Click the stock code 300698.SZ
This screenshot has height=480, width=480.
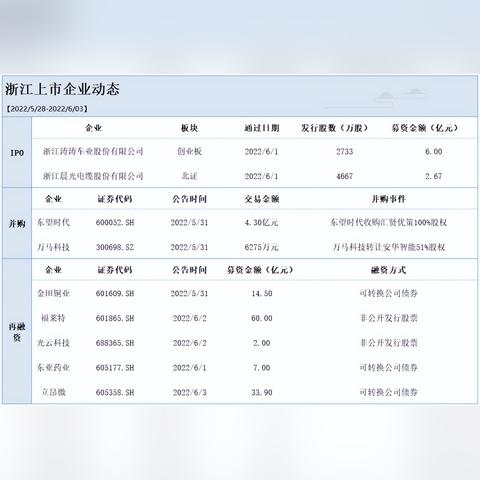pos(115,247)
